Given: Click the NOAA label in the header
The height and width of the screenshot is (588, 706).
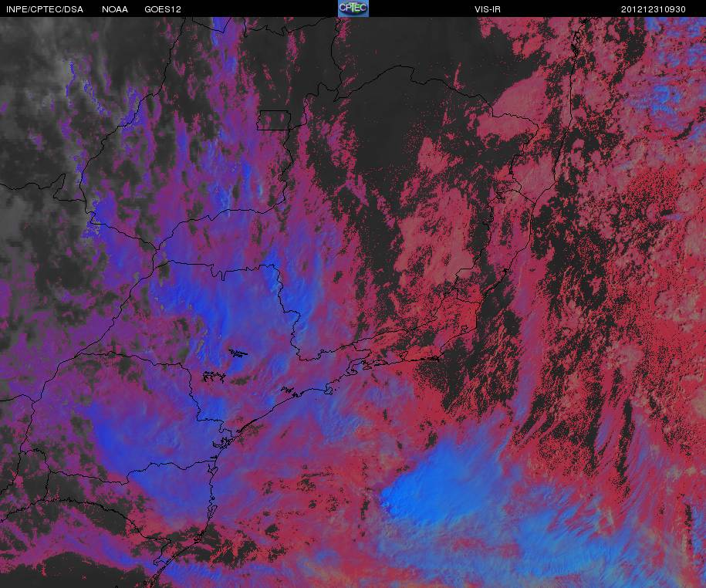Looking at the screenshot, I should coord(115,9).
